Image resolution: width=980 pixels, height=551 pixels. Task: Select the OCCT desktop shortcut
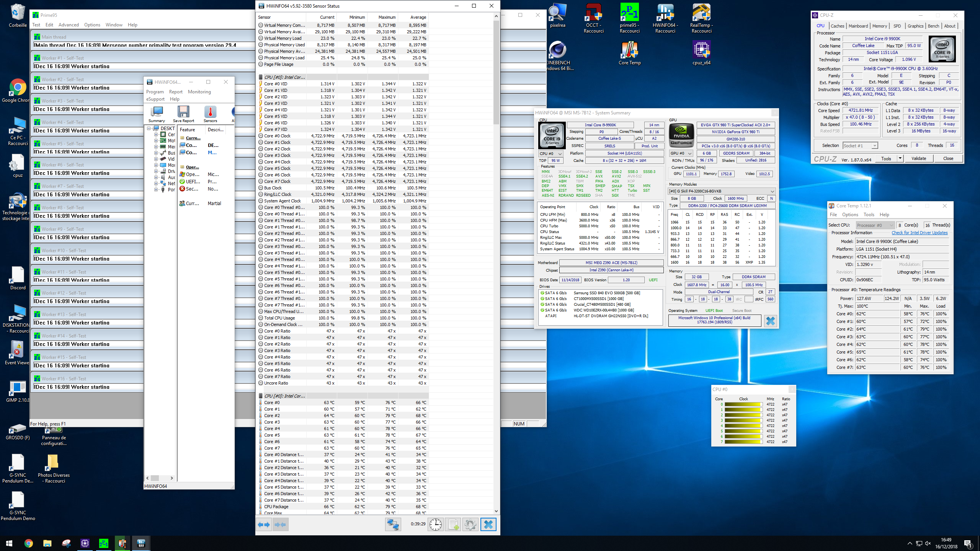[593, 18]
